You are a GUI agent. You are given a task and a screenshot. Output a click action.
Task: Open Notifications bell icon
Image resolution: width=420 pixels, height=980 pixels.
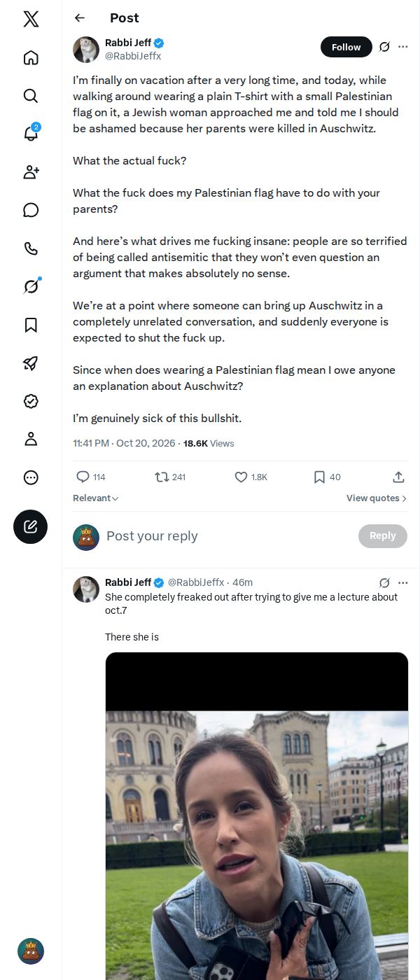(x=31, y=134)
